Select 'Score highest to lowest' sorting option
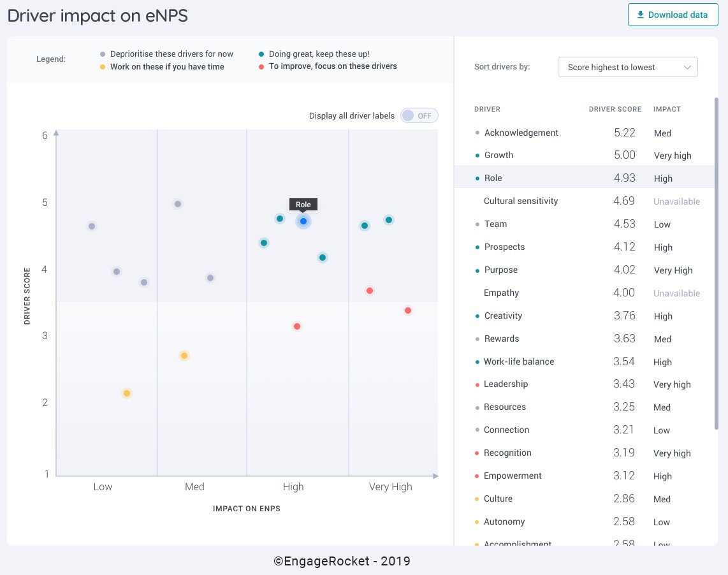This screenshot has width=728, height=575. click(612, 66)
